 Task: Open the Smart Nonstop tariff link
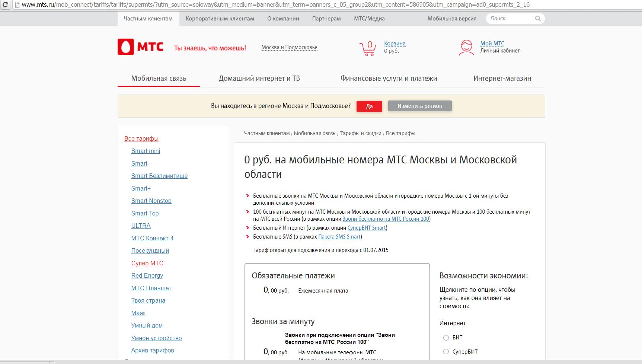pos(151,201)
